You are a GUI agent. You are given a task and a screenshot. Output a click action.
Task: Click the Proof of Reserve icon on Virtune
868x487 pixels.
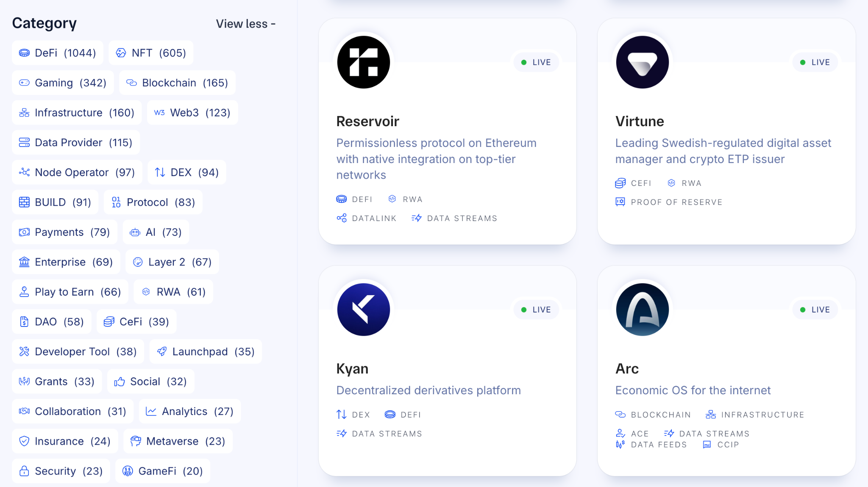620,202
